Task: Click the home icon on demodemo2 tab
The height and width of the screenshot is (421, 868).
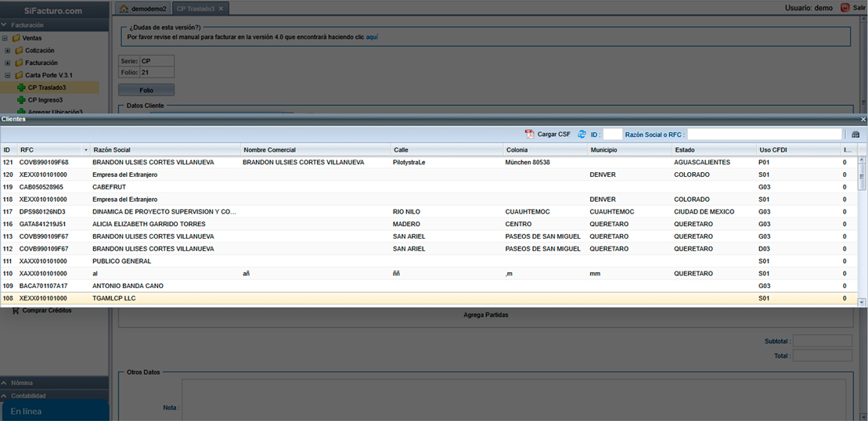Action: click(124, 9)
